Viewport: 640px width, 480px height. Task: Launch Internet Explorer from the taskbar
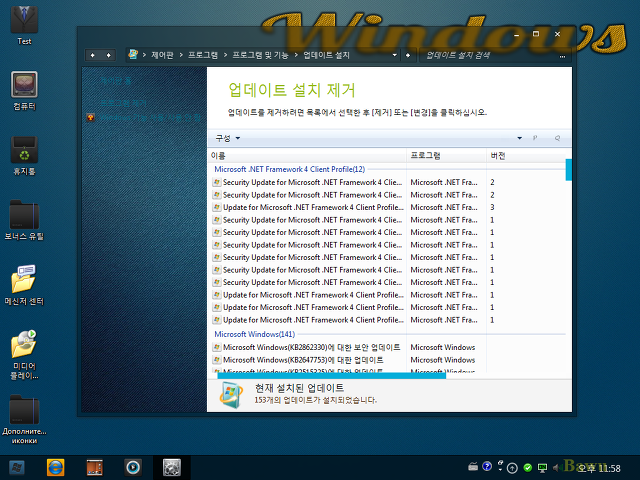(x=56, y=468)
